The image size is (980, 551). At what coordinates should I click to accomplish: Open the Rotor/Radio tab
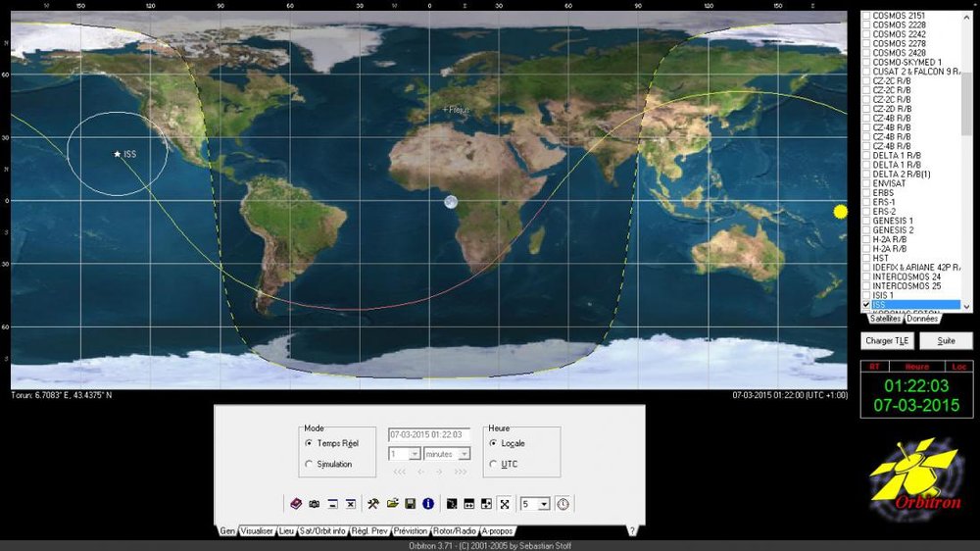[x=455, y=531]
